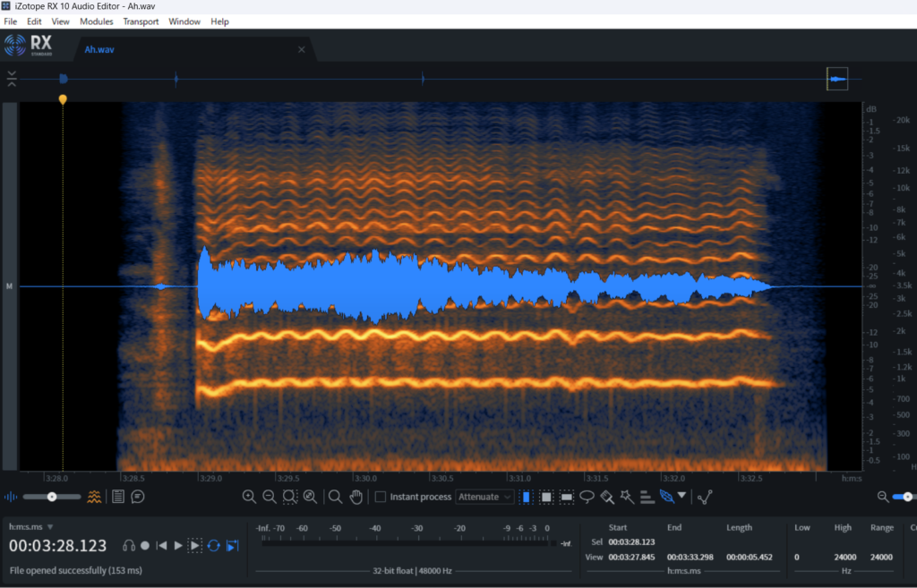Image resolution: width=917 pixels, height=588 pixels.
Task: Select the Brush selection tool
Action: click(x=607, y=497)
